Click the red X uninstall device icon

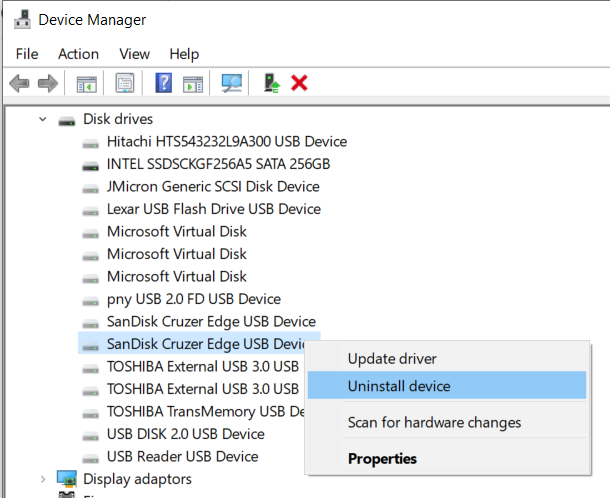pos(299,83)
